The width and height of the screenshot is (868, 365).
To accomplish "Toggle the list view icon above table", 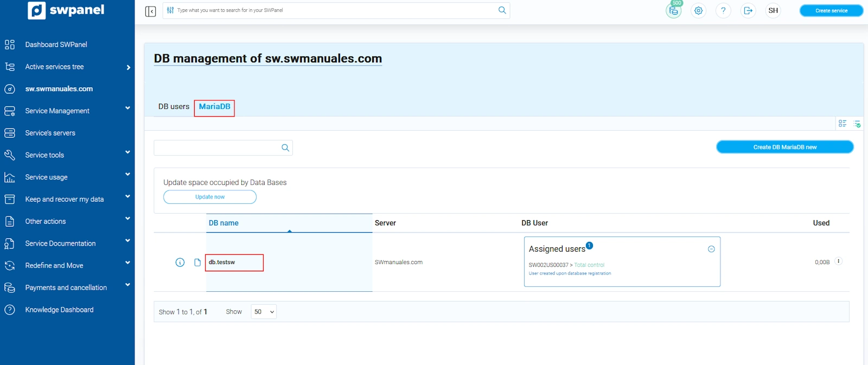I will pos(843,124).
